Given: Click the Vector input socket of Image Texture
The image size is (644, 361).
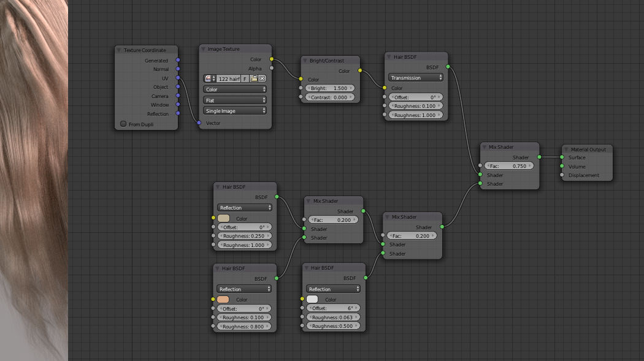Looking at the screenshot, I should point(199,123).
